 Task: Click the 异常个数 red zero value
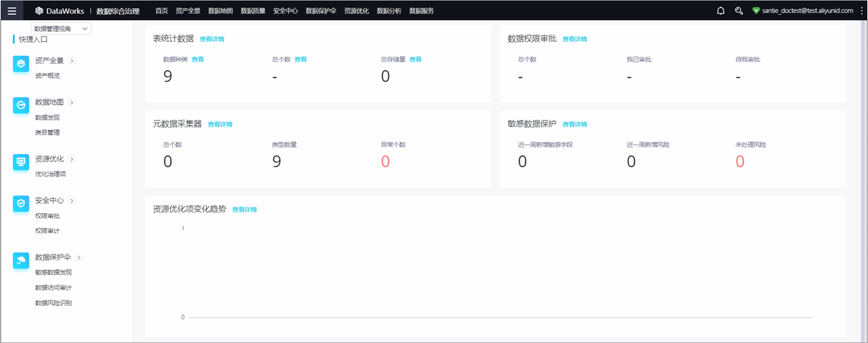coord(385,161)
